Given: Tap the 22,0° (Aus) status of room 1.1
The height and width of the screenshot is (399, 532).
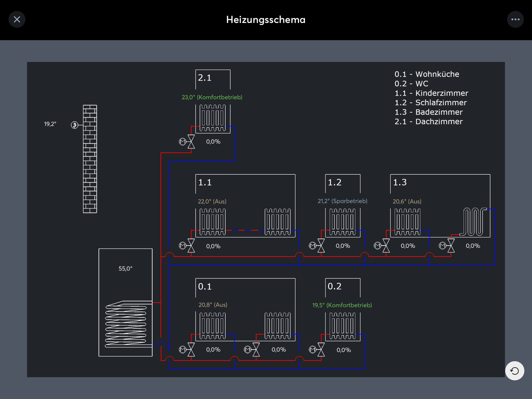Looking at the screenshot, I should tap(212, 201).
